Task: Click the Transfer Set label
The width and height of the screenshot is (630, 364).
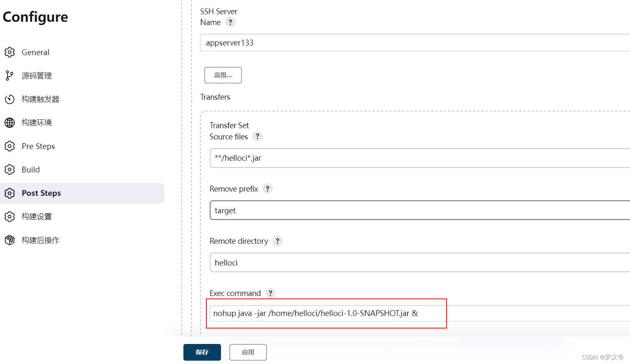Action: (229, 125)
